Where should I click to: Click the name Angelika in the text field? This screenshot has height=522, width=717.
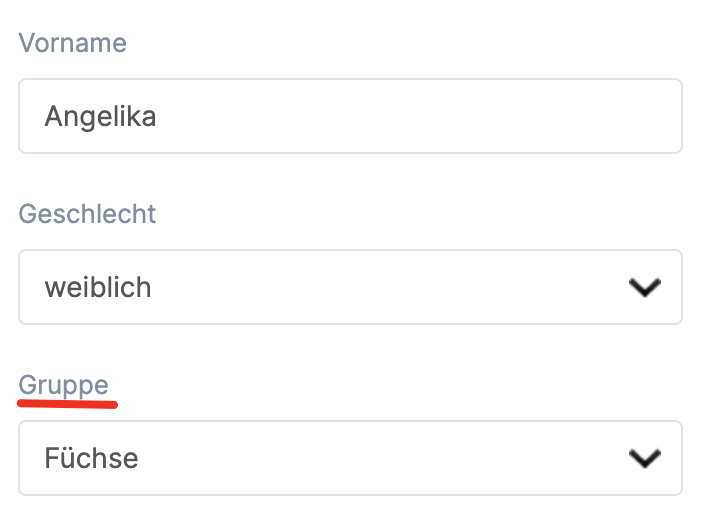(100, 117)
